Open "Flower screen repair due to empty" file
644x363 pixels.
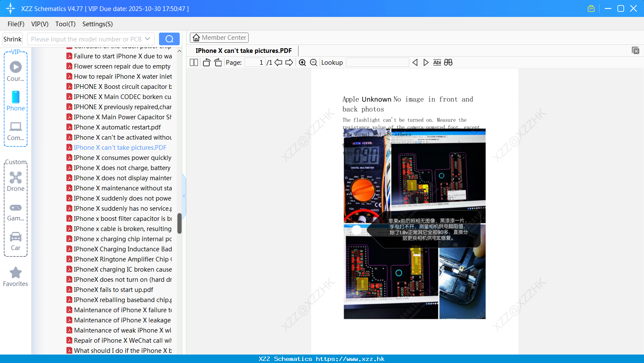[119, 66]
